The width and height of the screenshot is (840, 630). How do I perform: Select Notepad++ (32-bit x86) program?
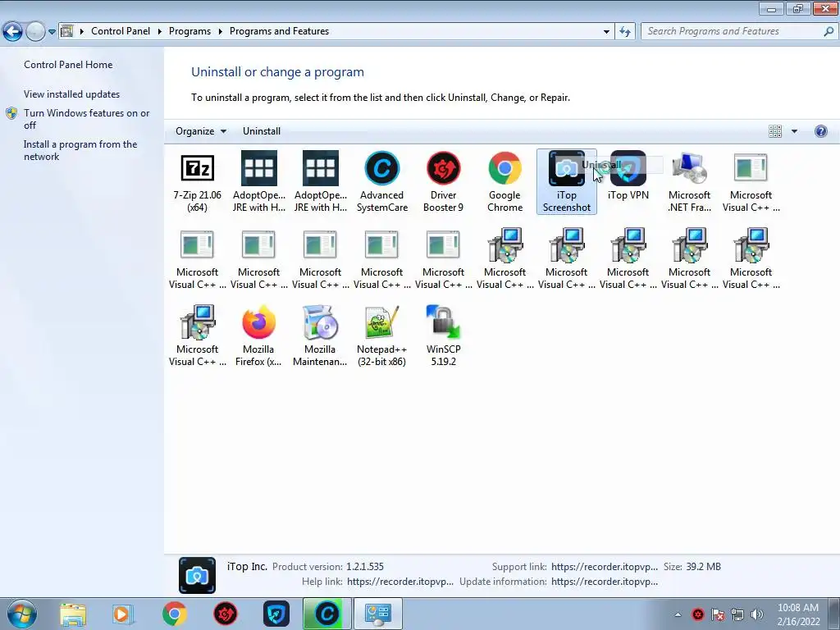click(x=382, y=336)
